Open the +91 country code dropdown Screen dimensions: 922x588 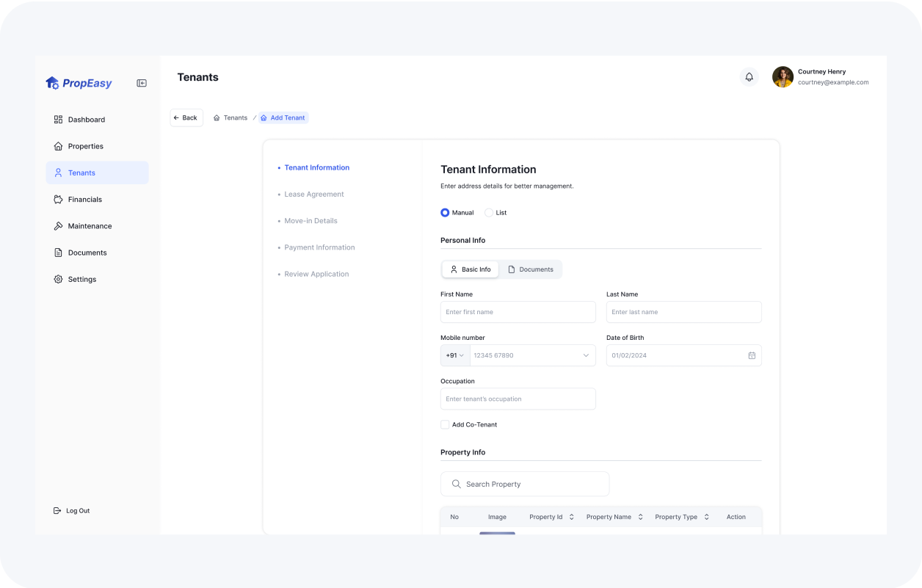(455, 355)
